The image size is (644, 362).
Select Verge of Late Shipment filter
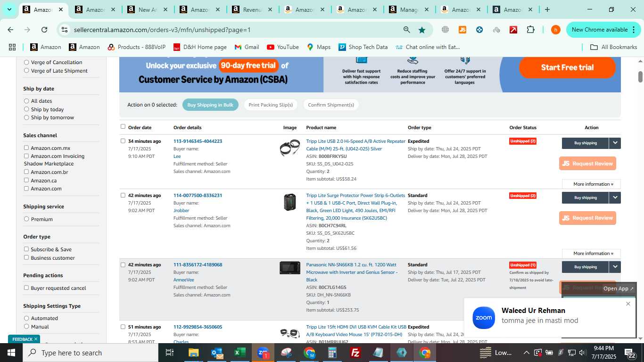(x=26, y=71)
